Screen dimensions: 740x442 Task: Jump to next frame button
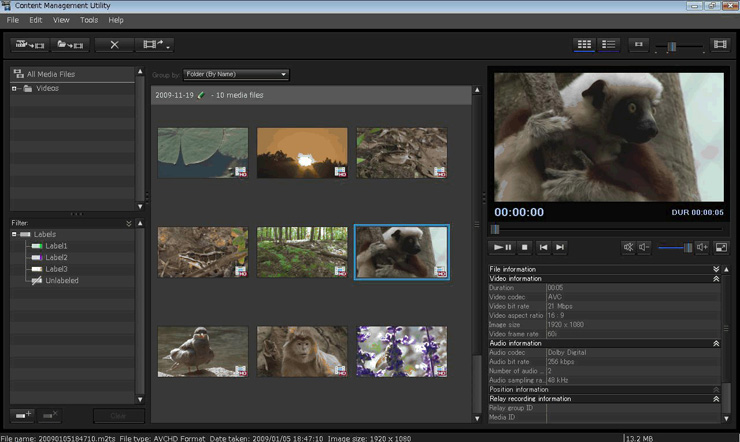(561, 247)
